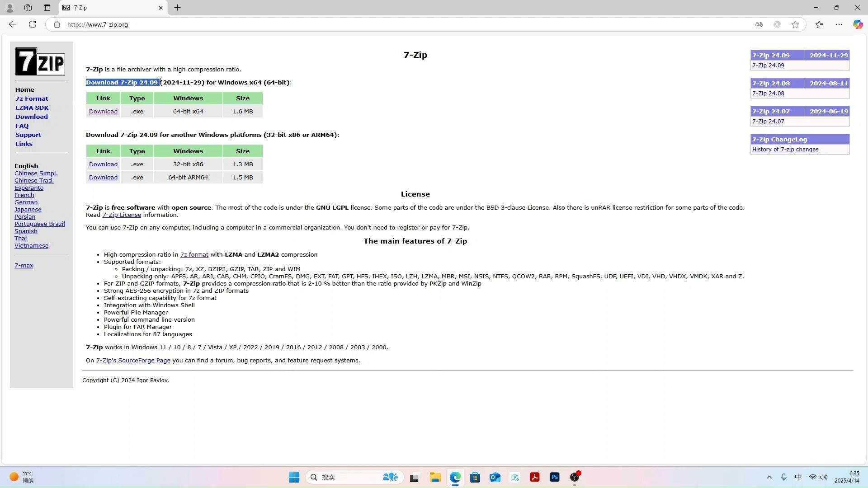Click the 7-Zip logo image
Screen dimensions: 868x488
coord(40,61)
